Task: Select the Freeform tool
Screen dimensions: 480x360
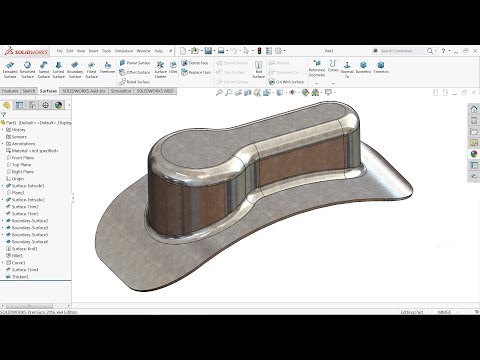Action: coord(107,67)
